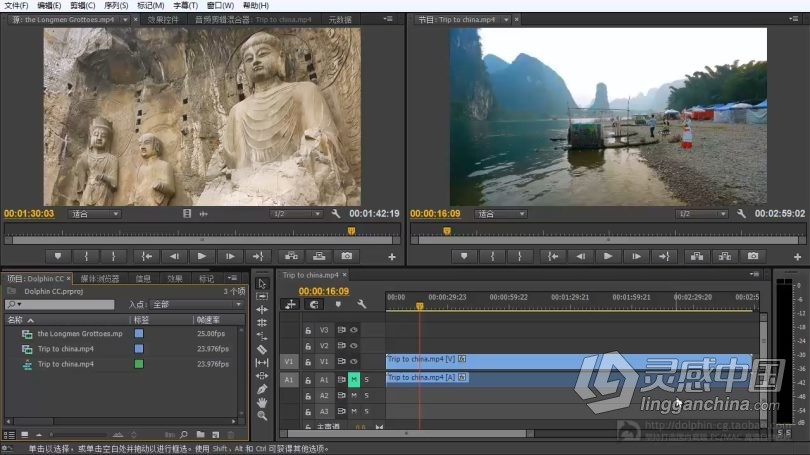The width and height of the screenshot is (810, 455).
Task: Adjust project panel thumbnail zoom slider
Action: tap(77, 435)
